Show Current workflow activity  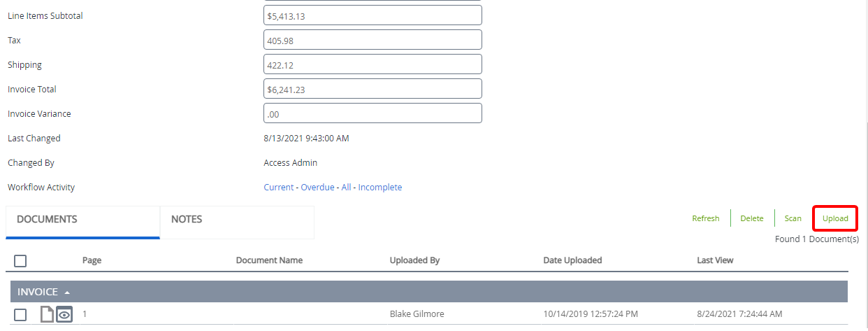[x=278, y=188]
